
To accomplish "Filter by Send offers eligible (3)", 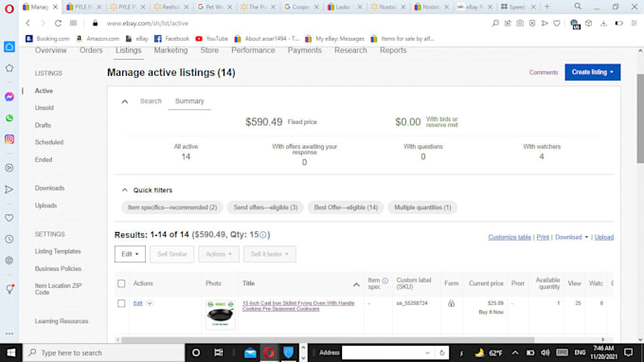I will coord(265,208).
